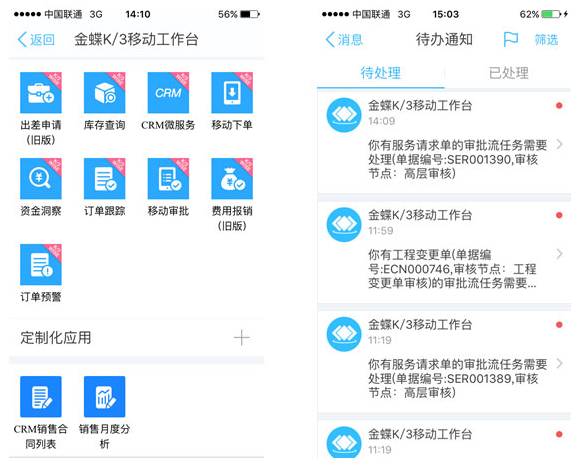This screenshot has width=575, height=476.
Task: Open the 订单预警 order alert icon
Action: [41, 264]
